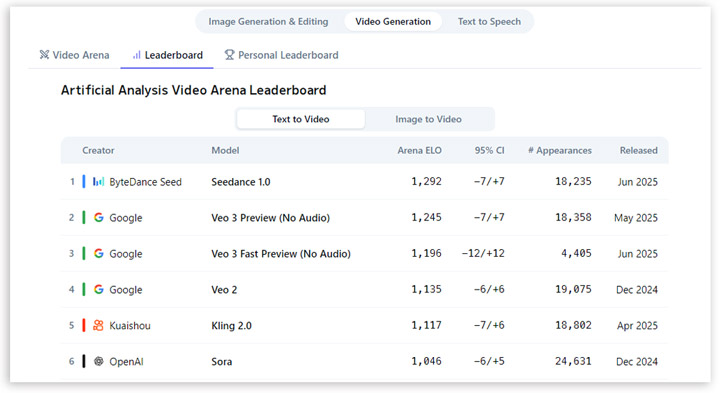Click the Dec 2024 date in Sora row
The width and height of the screenshot is (720, 393).
coord(636,361)
